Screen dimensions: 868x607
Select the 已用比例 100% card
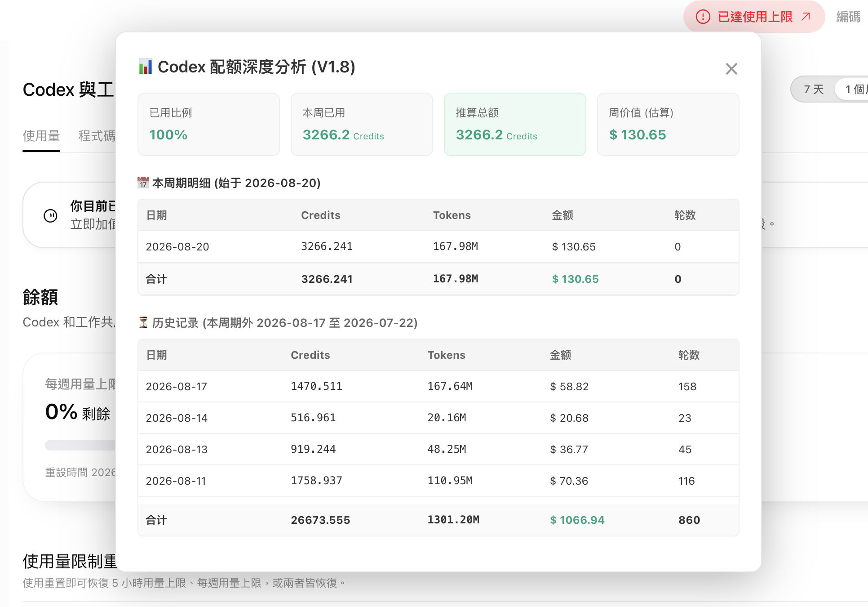pos(208,124)
